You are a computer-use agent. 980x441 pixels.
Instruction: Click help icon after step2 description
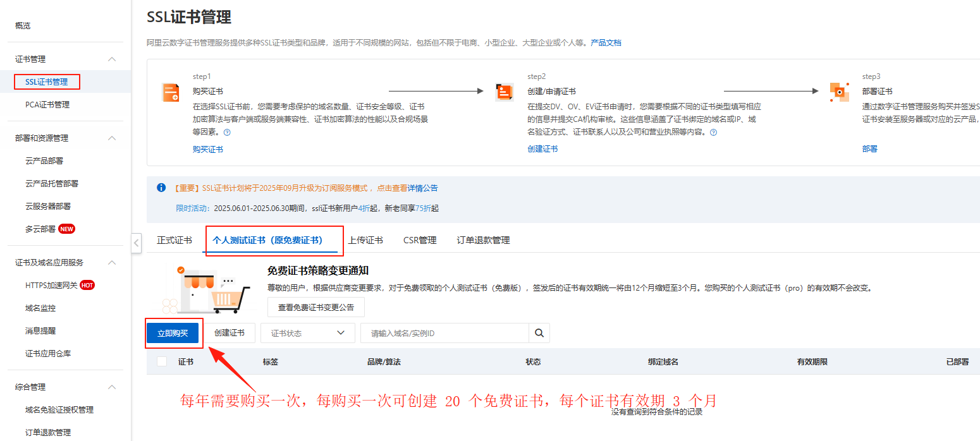click(713, 133)
